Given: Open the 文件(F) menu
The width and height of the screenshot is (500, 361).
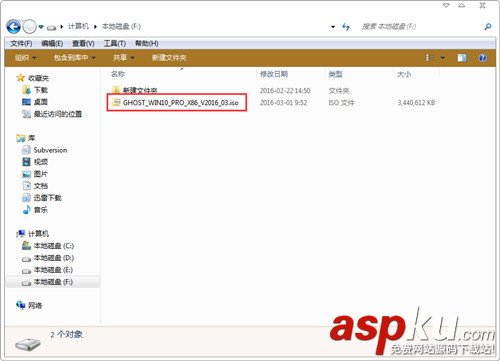Looking at the screenshot, I should tap(21, 43).
